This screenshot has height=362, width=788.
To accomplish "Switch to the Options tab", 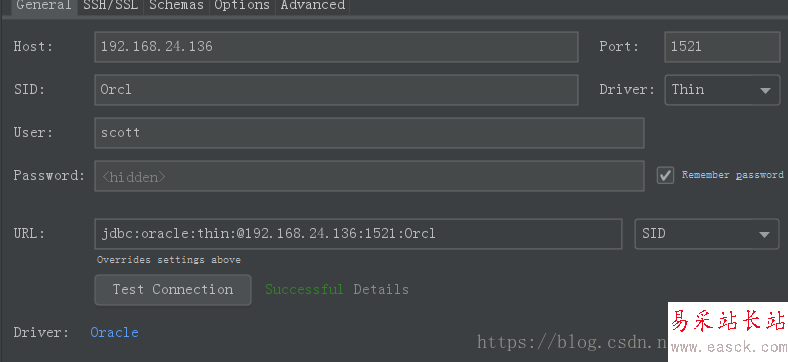I will point(242,6).
